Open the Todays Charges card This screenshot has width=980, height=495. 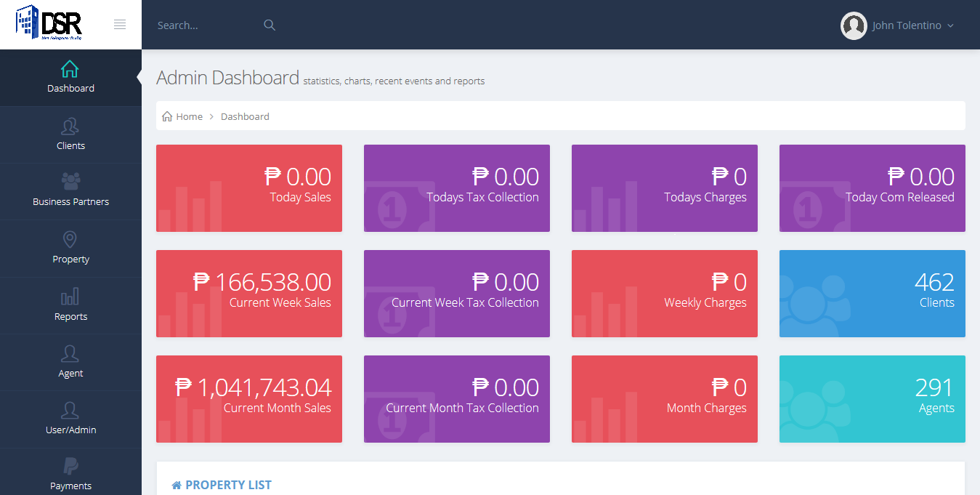665,188
